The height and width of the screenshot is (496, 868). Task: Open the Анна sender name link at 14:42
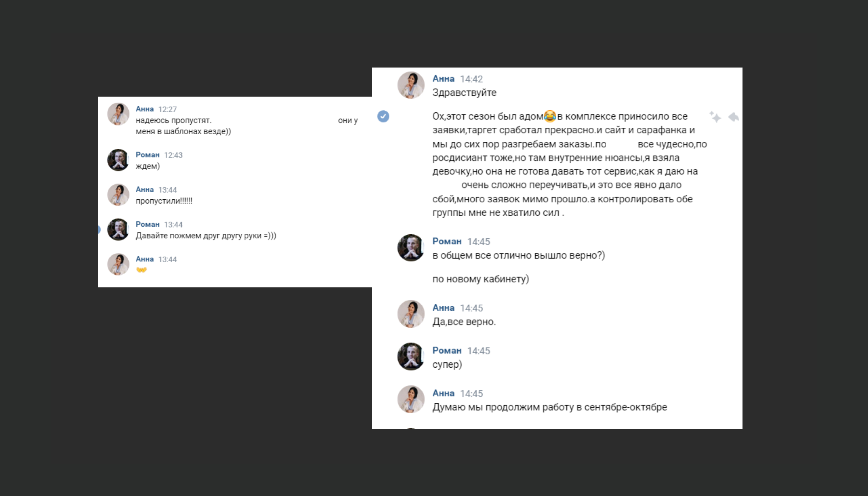[443, 79]
